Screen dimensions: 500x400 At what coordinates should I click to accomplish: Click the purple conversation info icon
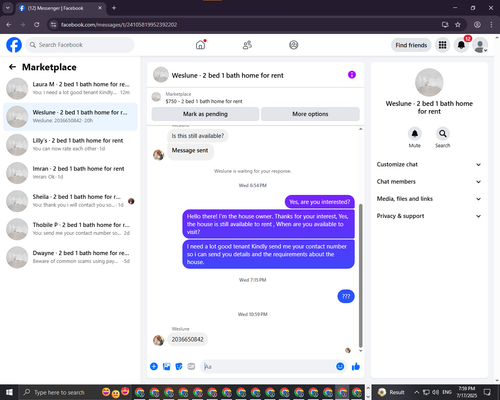tap(352, 75)
